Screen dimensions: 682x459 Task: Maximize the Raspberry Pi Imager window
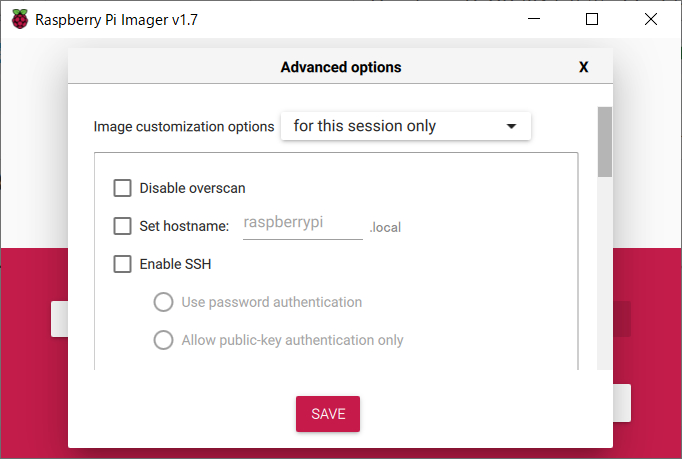click(x=592, y=19)
